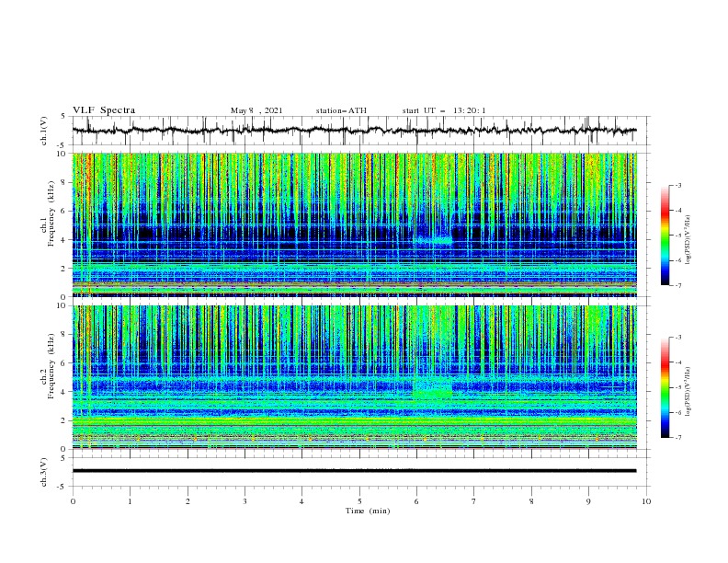The image size is (728, 563).
Task: Click time axis tick label "4"
Action: [x=301, y=501]
